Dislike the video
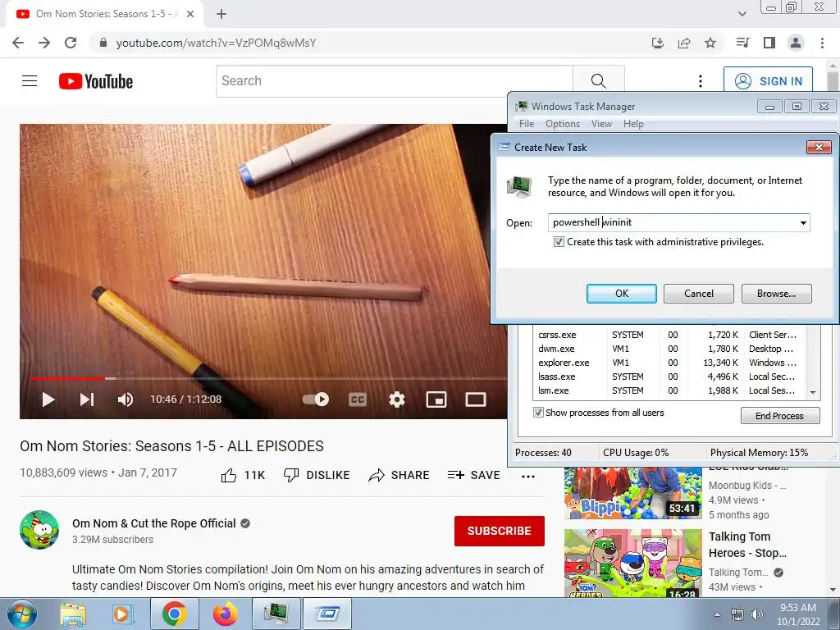Image resolution: width=840 pixels, height=630 pixels. pos(317,475)
